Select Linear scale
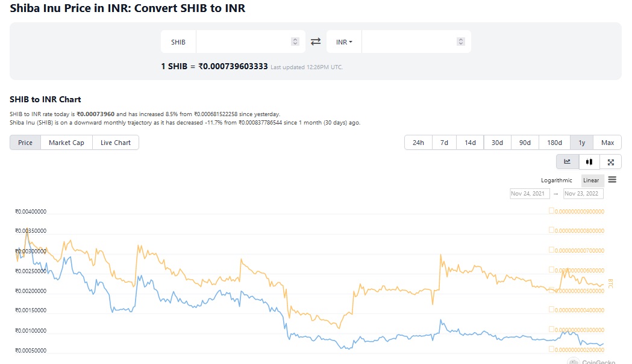The height and width of the screenshot is (364, 632). [591, 180]
